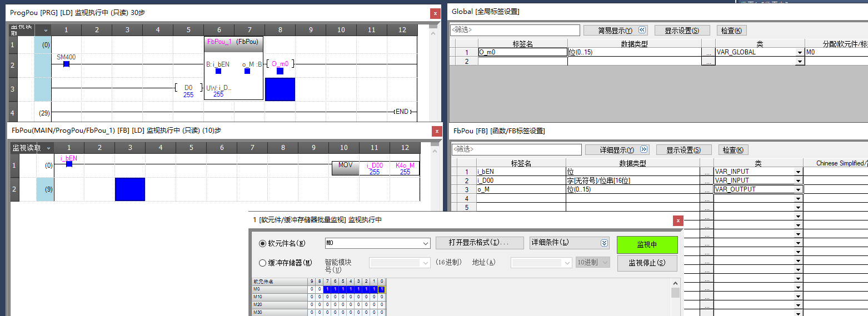Select the 缓冲存储器 radio button
The width and height of the screenshot is (868, 316).
point(263,263)
